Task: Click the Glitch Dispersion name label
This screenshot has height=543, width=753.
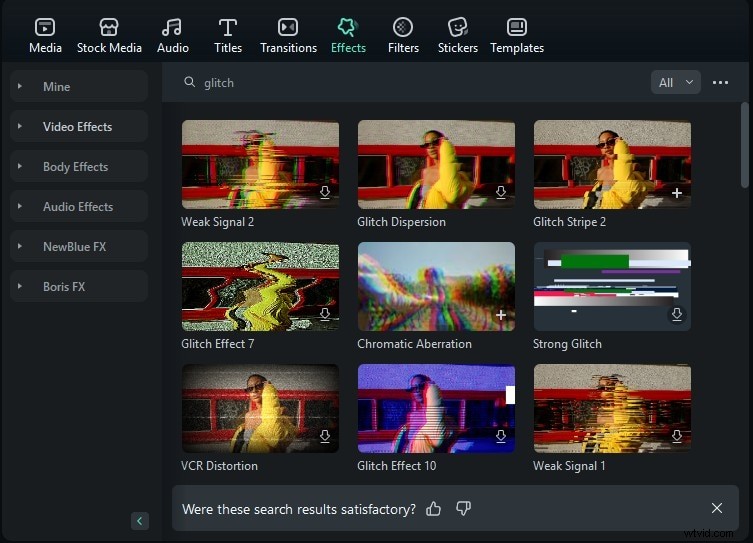Action: point(401,222)
